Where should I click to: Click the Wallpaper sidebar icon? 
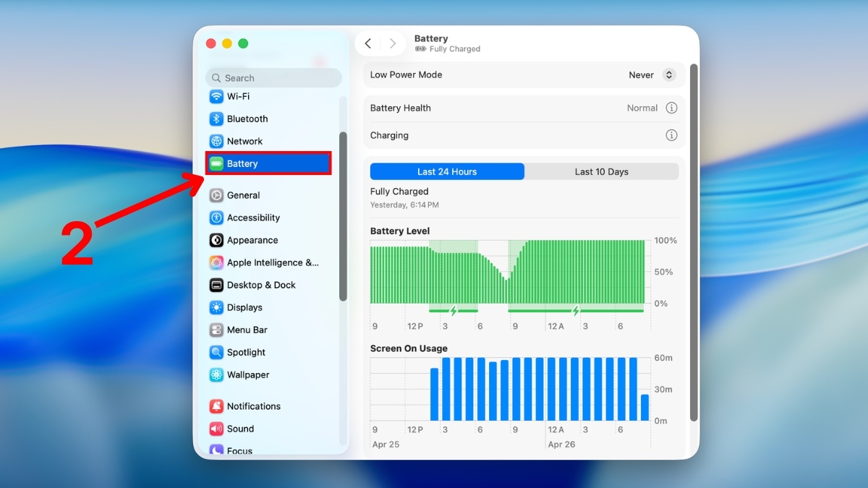point(216,374)
